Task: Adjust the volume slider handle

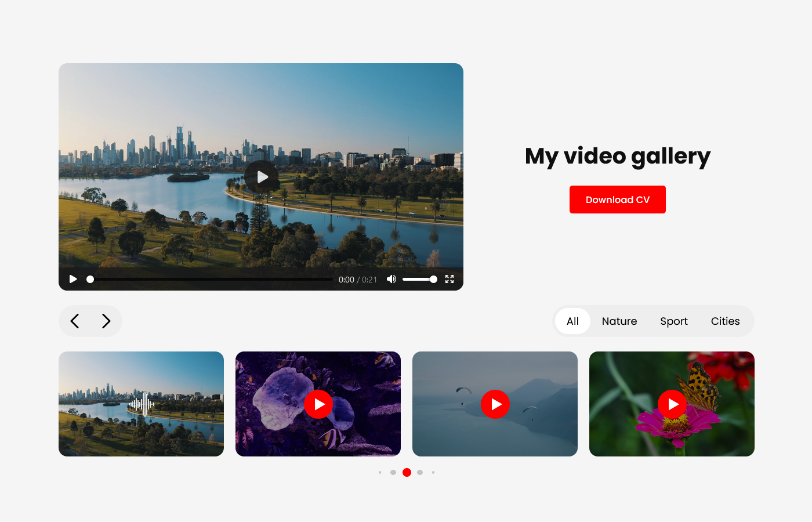Action: 433,279
